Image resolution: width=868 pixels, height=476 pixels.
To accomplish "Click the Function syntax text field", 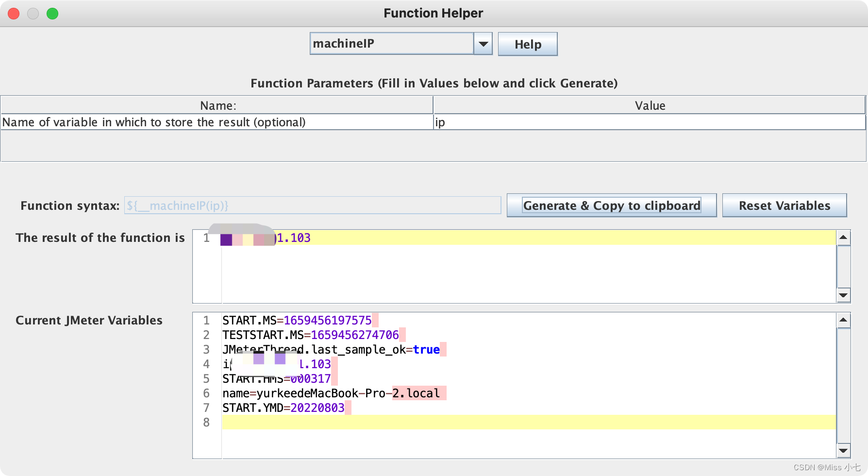I will pos(313,205).
